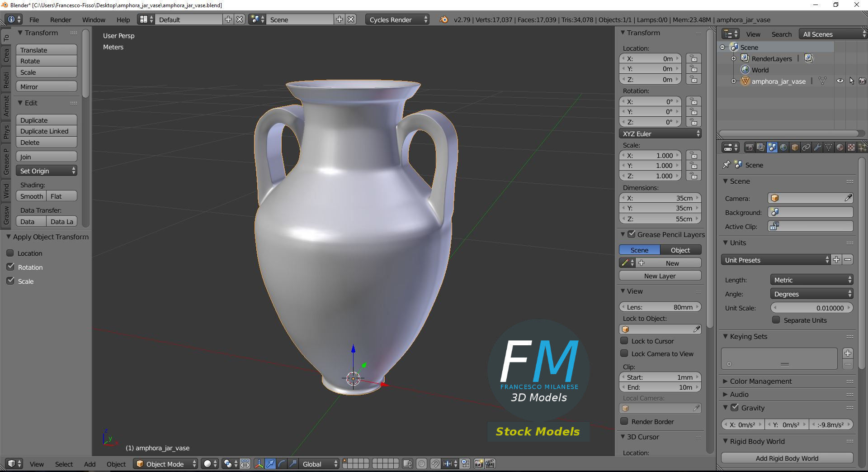Screen dimensions: 868x472
Task: Open the Render properties tab camera icon
Action: 750,147
